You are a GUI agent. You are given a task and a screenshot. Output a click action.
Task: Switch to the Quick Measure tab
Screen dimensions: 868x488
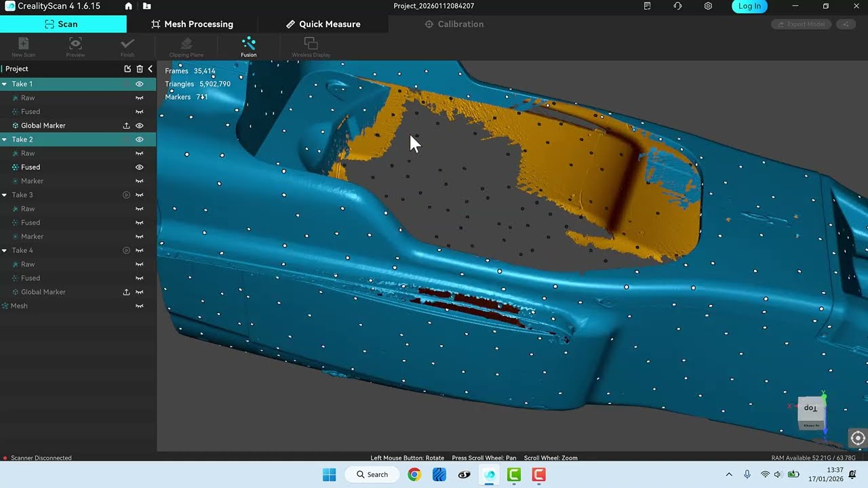323,24
